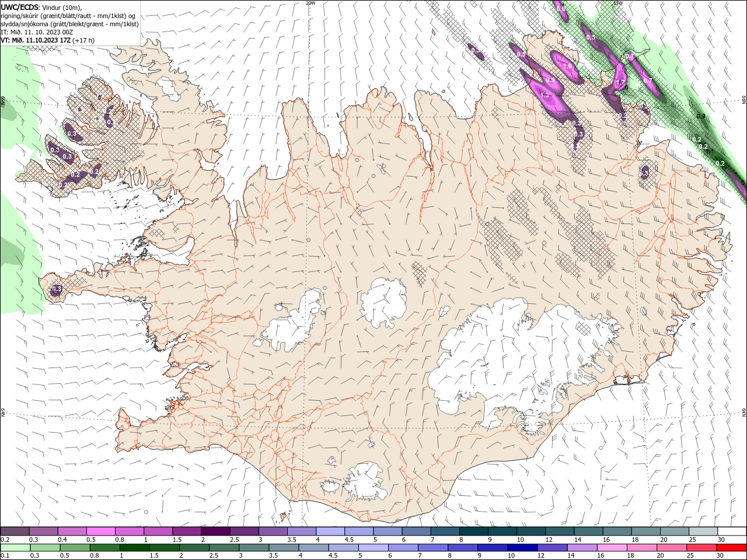Click the 'UWC/ECDS: Vindur (10m)' title text
The width and height of the screenshot is (747, 560).
(x=41, y=7)
